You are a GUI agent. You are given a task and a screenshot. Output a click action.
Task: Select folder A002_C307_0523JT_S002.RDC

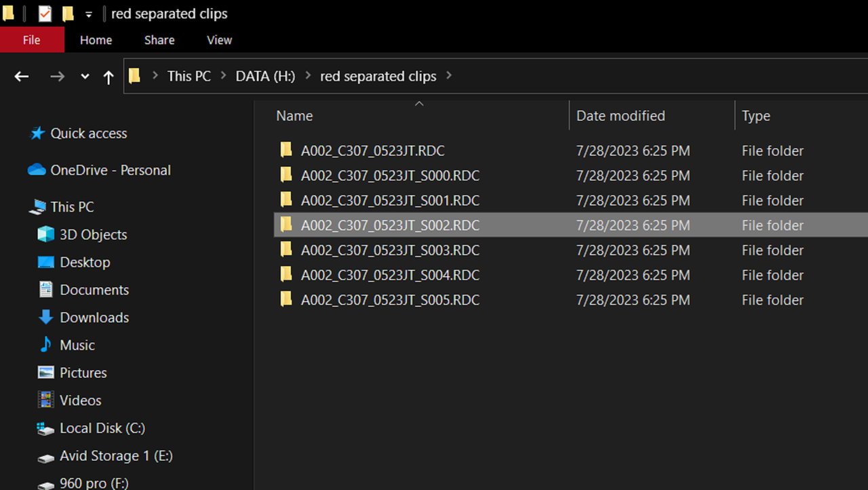[x=391, y=225]
